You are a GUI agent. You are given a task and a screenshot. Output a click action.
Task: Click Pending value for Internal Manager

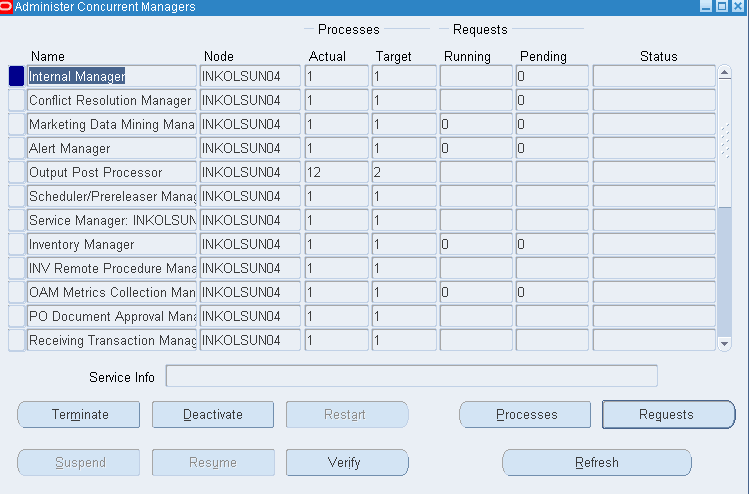(x=552, y=76)
